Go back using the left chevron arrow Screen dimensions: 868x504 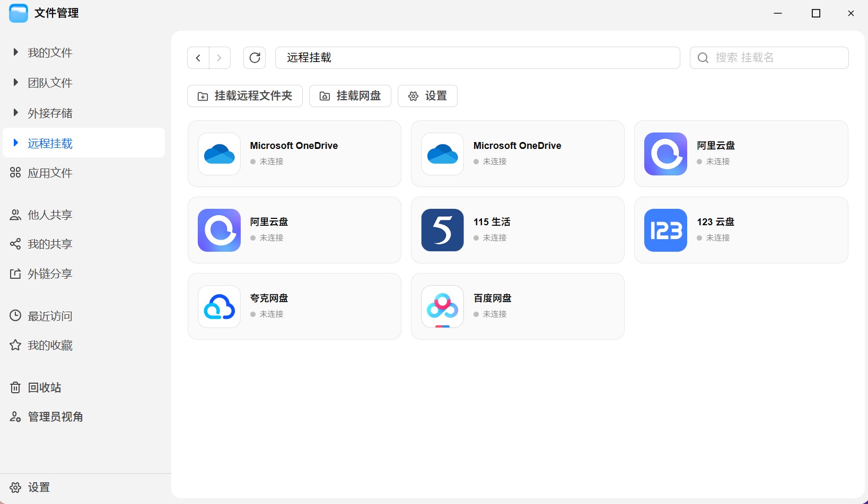198,58
